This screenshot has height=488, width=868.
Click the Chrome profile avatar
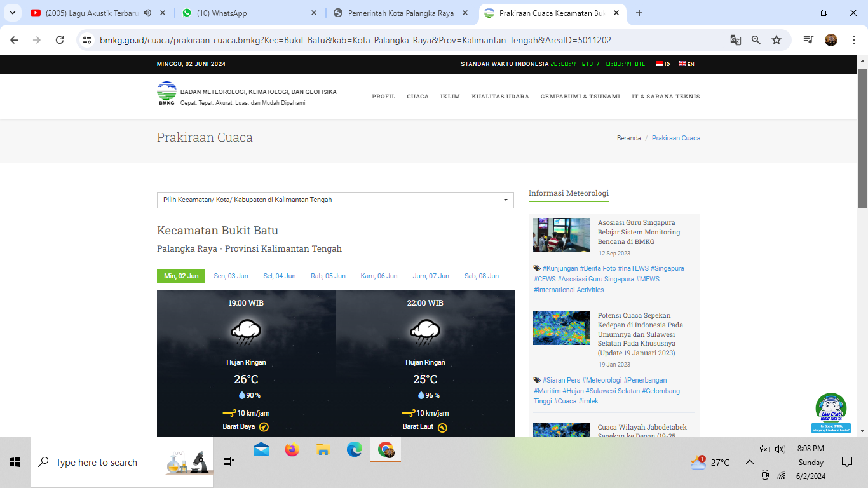[x=831, y=40]
